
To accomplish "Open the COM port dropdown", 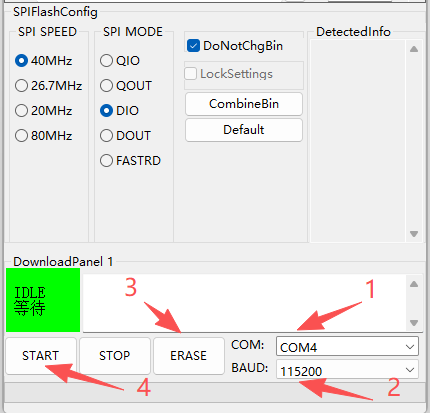I will click(347, 346).
